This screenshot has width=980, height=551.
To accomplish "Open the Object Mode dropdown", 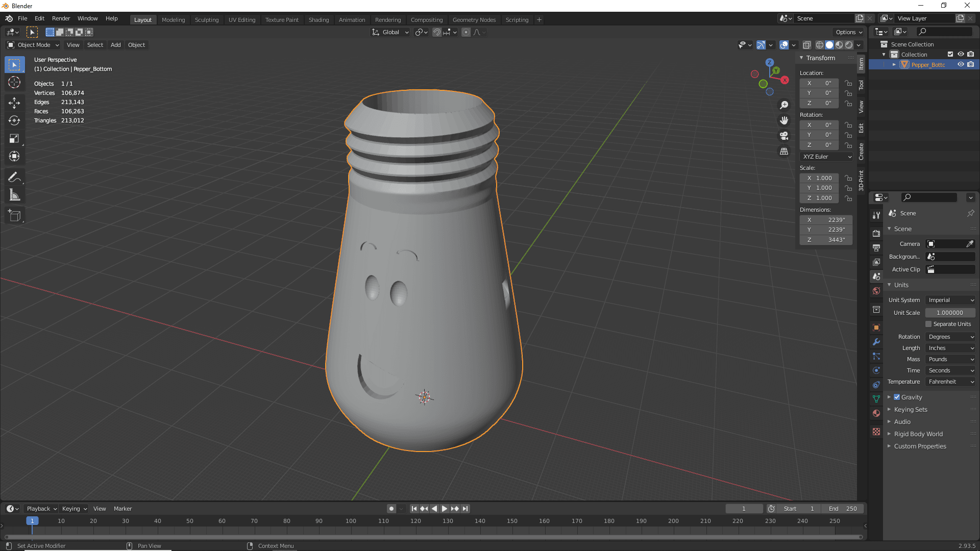I will pos(33,45).
